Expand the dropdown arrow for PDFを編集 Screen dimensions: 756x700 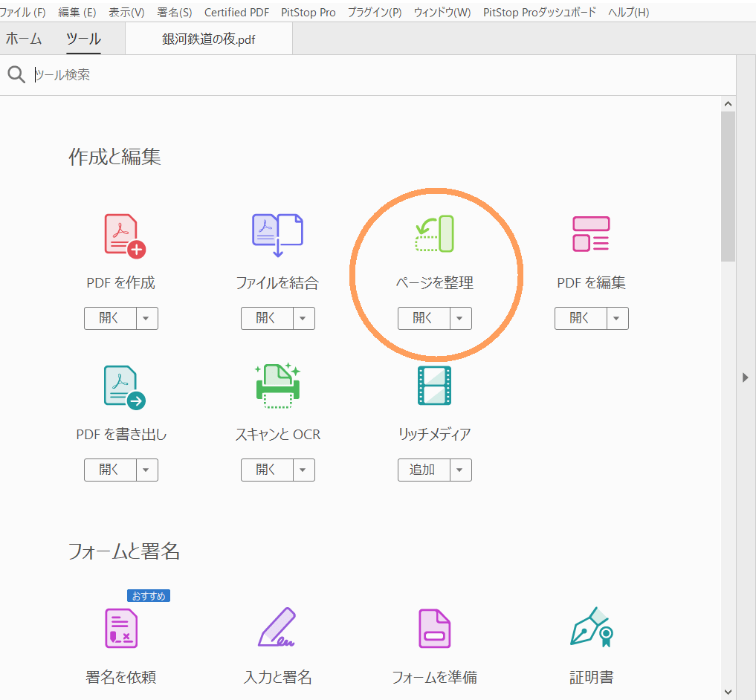618,318
